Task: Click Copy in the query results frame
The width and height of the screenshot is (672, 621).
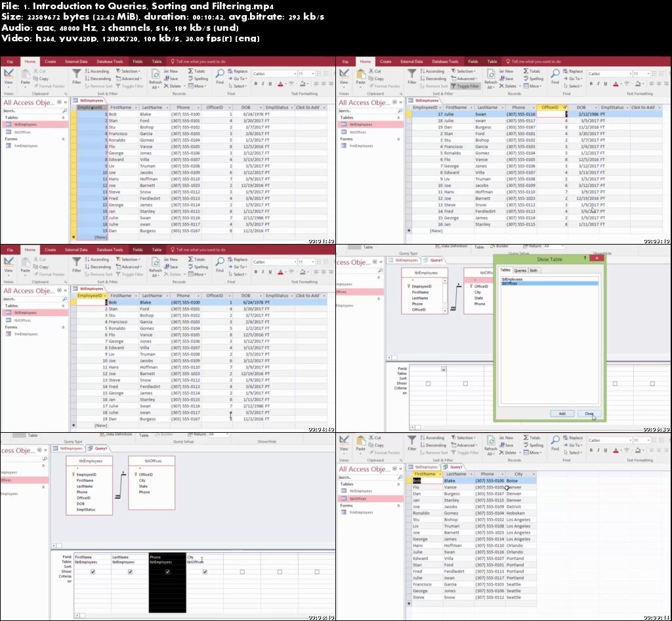Action: [x=376, y=445]
